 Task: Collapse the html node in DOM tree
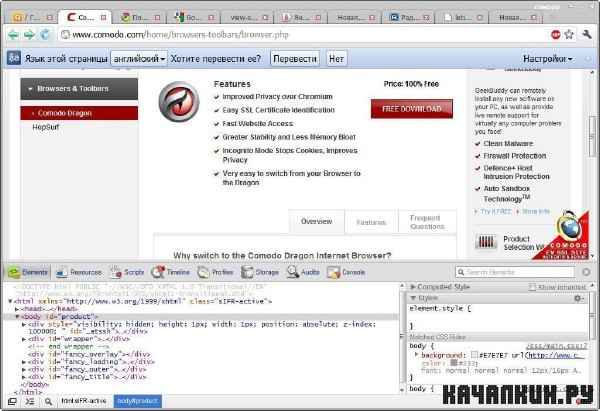[x=10, y=302]
